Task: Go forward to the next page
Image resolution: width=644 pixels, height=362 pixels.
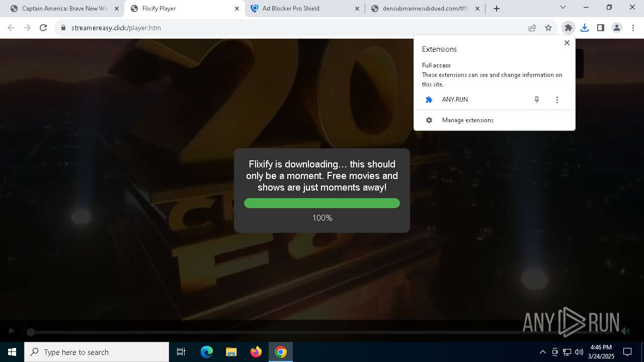Action: pos(27,28)
